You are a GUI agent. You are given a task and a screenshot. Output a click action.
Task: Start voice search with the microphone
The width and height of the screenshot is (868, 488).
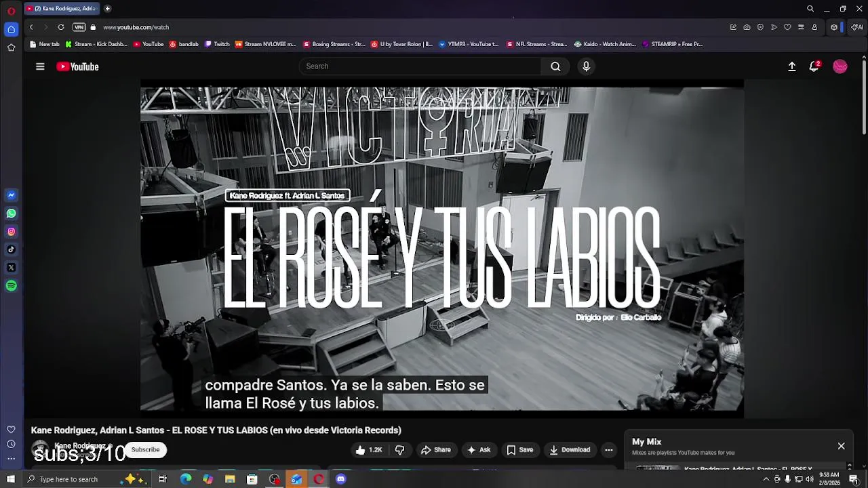point(586,66)
